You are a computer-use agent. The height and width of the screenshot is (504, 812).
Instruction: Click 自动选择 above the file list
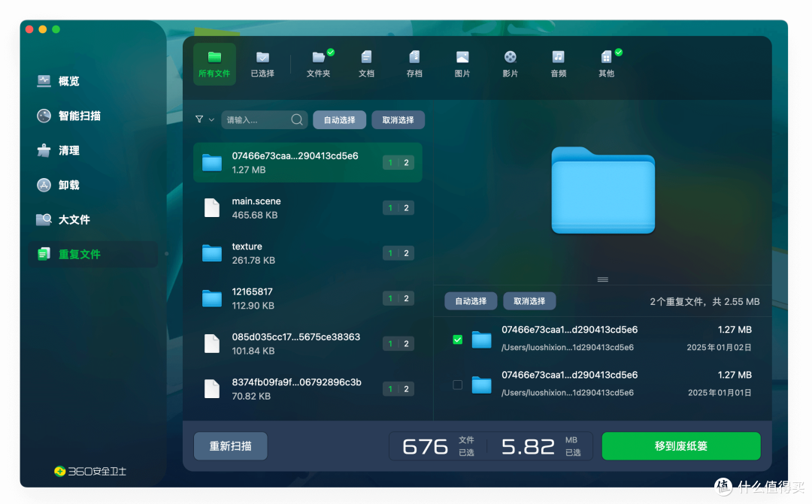pyautogui.click(x=339, y=119)
